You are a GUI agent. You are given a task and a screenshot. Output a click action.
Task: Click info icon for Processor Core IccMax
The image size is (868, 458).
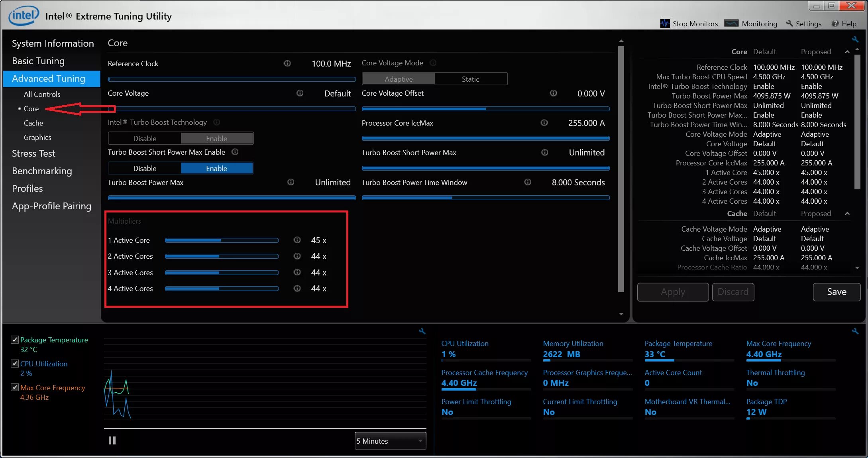tap(544, 123)
